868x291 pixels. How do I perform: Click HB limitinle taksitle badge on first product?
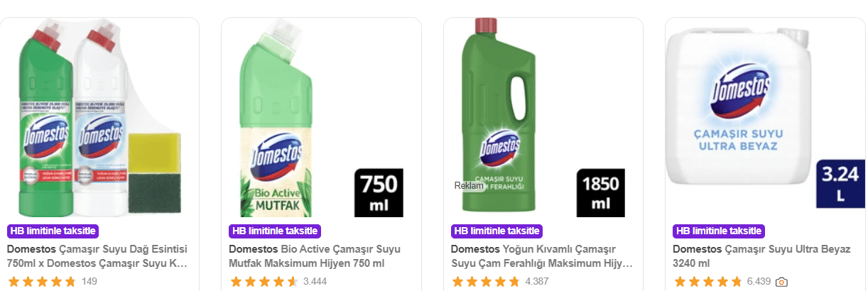tap(53, 231)
